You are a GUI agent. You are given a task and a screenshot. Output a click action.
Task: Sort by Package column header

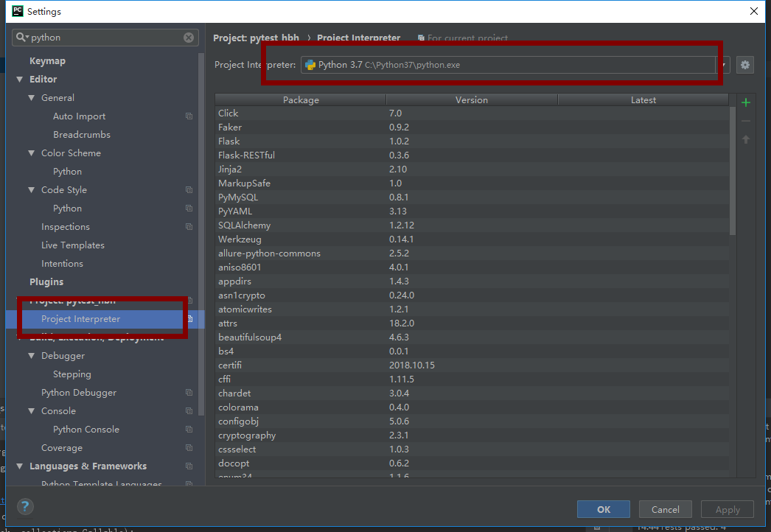[x=301, y=99]
